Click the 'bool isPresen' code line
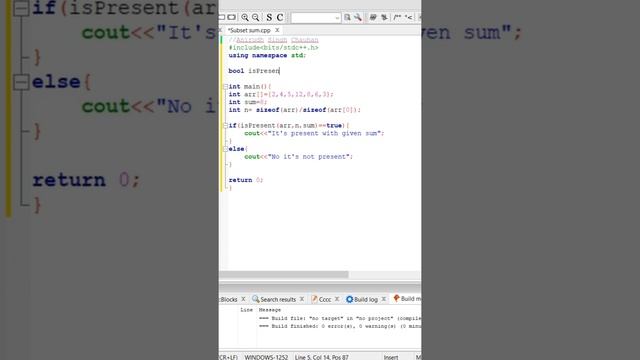The image size is (640, 360). click(x=254, y=71)
